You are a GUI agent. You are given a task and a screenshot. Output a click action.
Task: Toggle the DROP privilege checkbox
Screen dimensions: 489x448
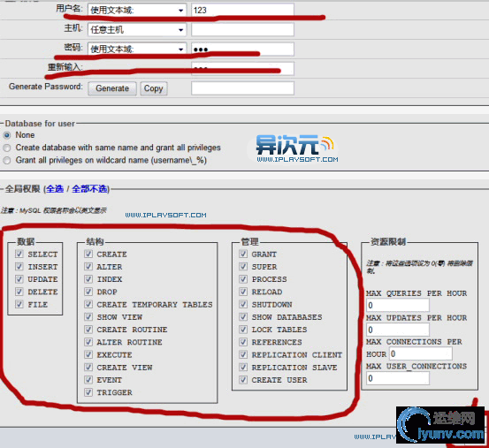[x=88, y=292]
